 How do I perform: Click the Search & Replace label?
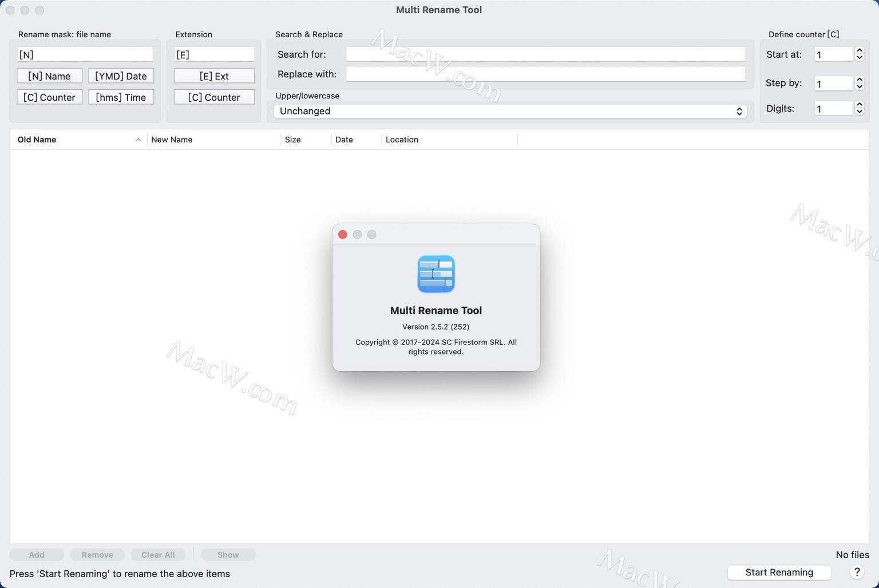click(x=309, y=34)
